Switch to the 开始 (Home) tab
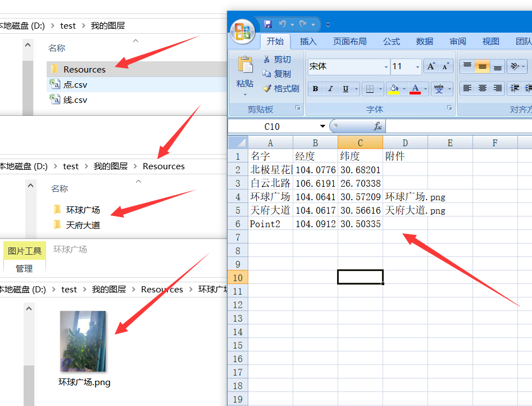The height and width of the screenshot is (406, 532). click(x=275, y=42)
